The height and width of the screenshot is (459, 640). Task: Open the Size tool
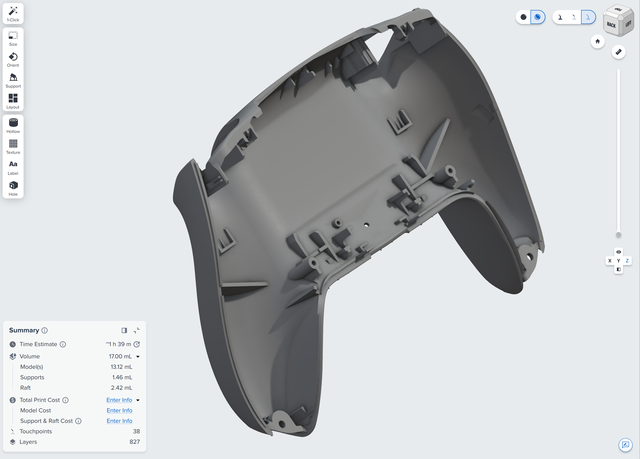tap(13, 38)
